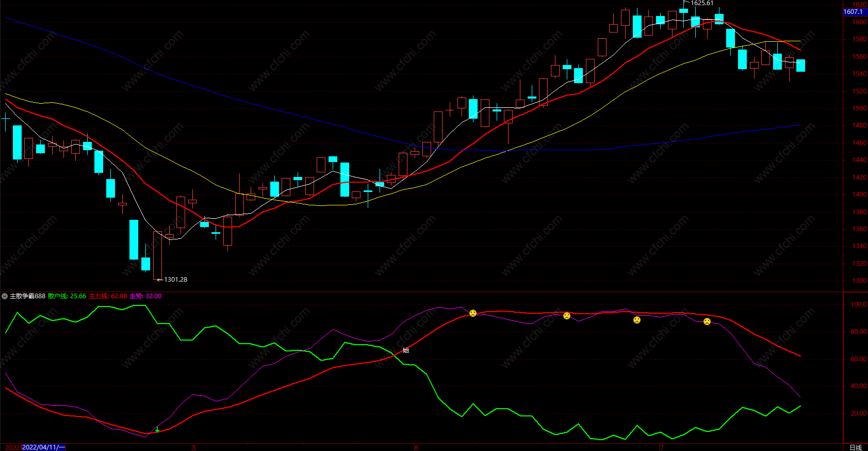Click the second yellow sad-face marker
868x451 pixels.
(567, 316)
